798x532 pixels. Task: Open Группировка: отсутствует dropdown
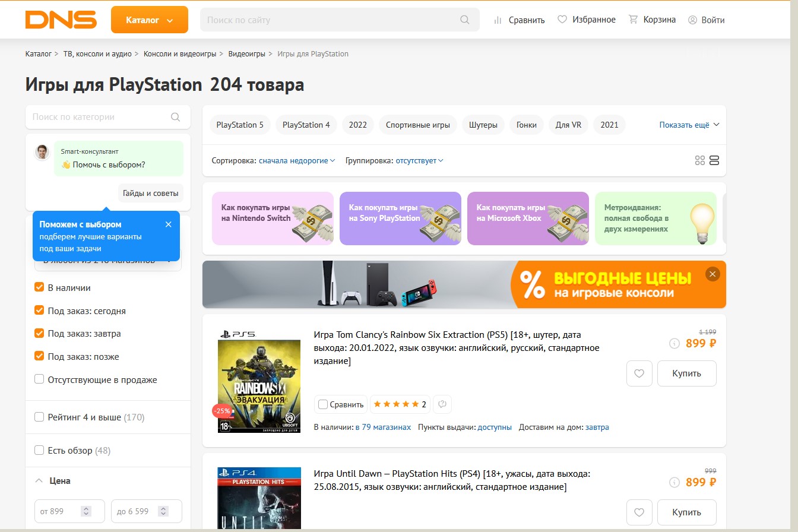(419, 160)
